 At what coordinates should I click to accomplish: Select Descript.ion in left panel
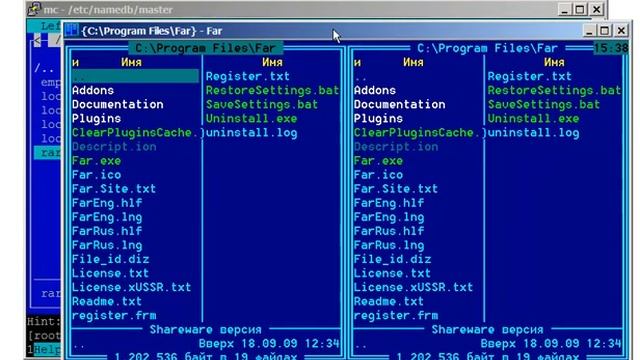pyautogui.click(x=114, y=147)
